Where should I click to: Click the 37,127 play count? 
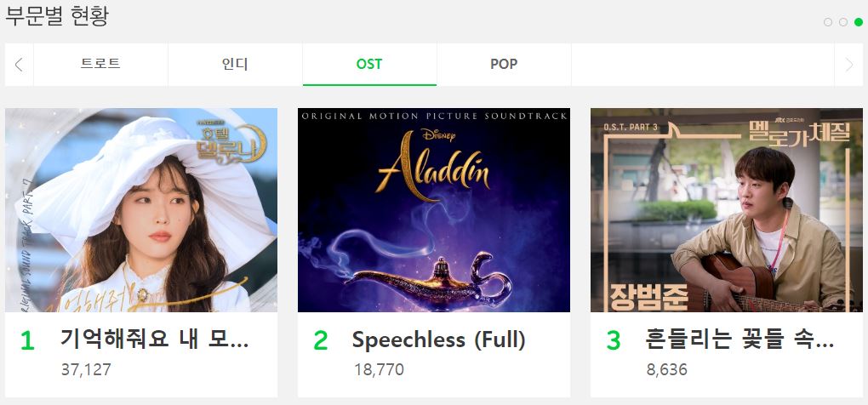point(86,369)
